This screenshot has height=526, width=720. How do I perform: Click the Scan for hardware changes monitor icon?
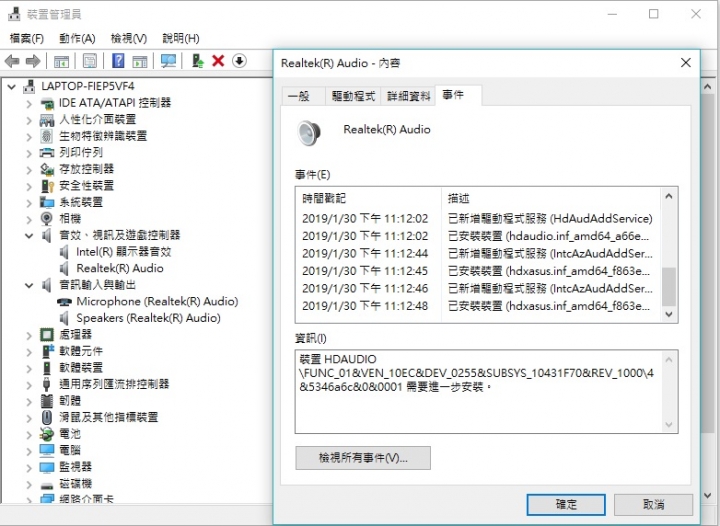click(168, 61)
